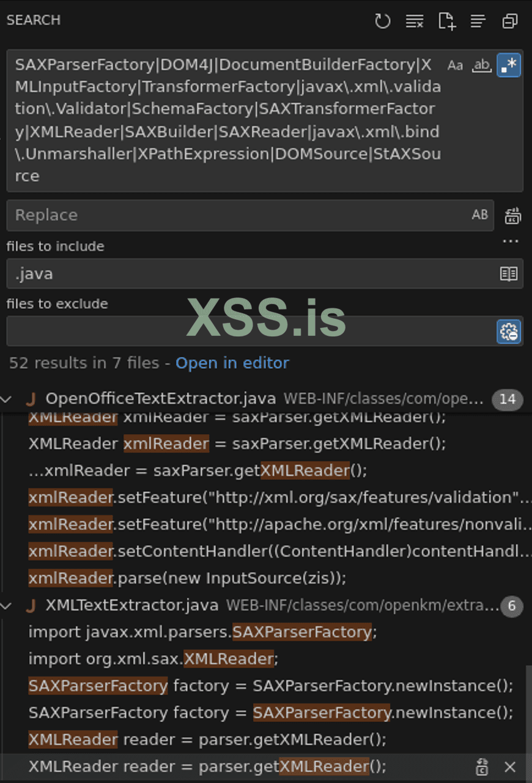Disable Use Regular Expression toggle
The width and height of the screenshot is (532, 783).
509,65
